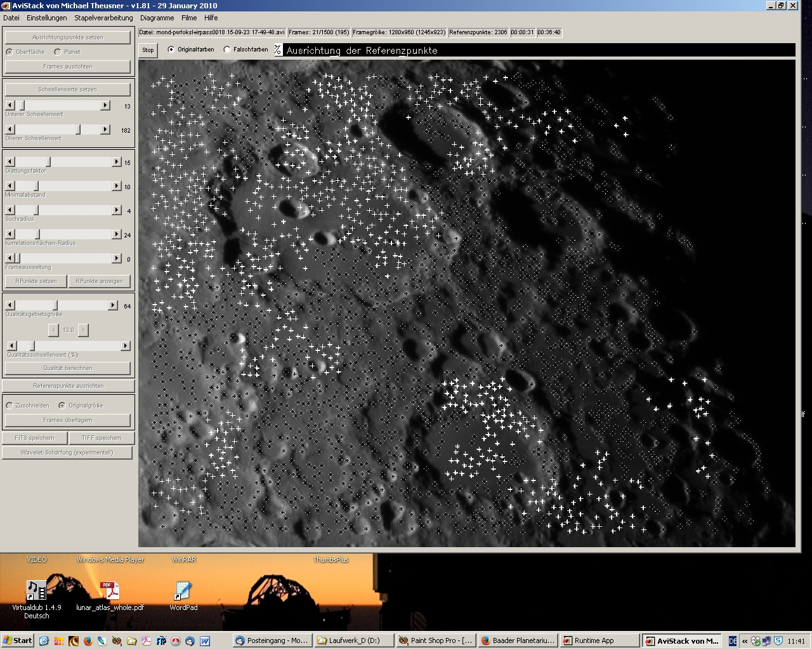Open Virtualdub 1.4.9 Deutsch desktop shortcut
This screenshot has width=812, height=650.
[x=36, y=591]
